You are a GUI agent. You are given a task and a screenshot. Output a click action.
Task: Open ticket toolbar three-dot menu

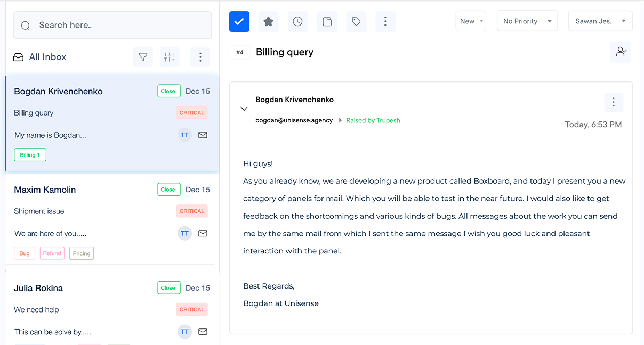click(385, 21)
